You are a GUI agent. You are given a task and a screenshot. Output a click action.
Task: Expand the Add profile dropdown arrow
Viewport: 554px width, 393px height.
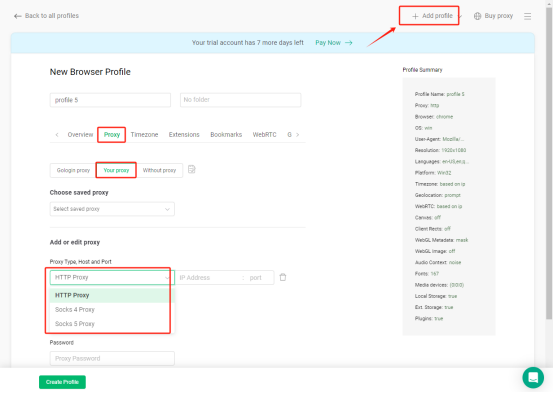[x=460, y=16]
